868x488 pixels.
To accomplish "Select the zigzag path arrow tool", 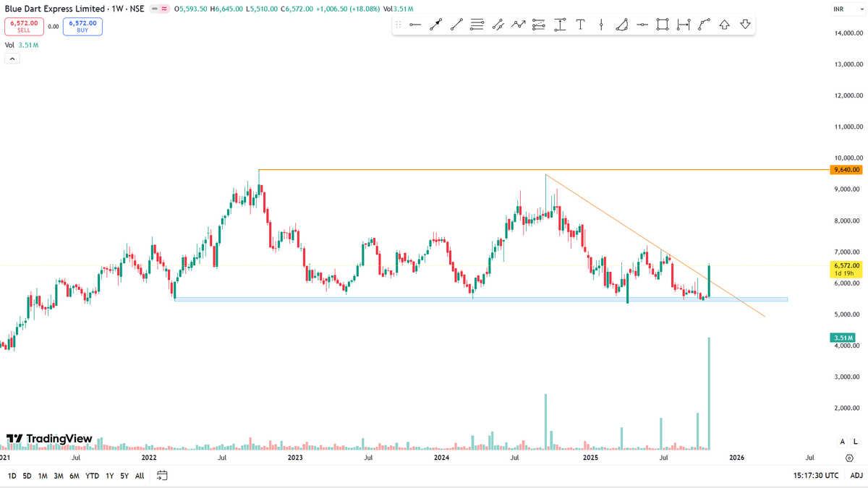I will coord(518,25).
